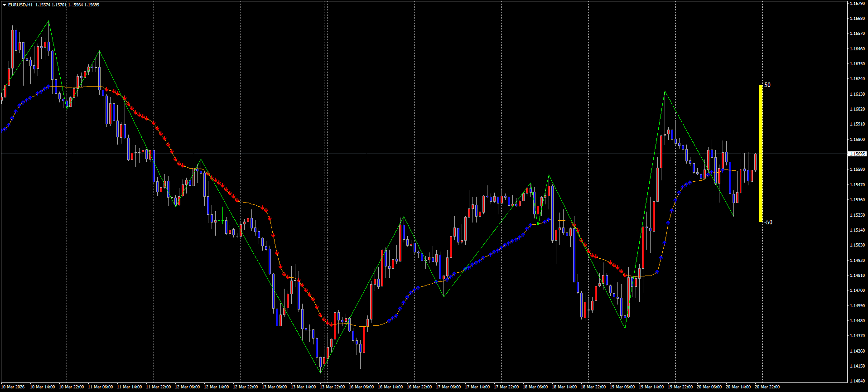Click the EURUSD,H1 chart title text
Screen dimensions: 868x392
pyautogui.click(x=20, y=5)
